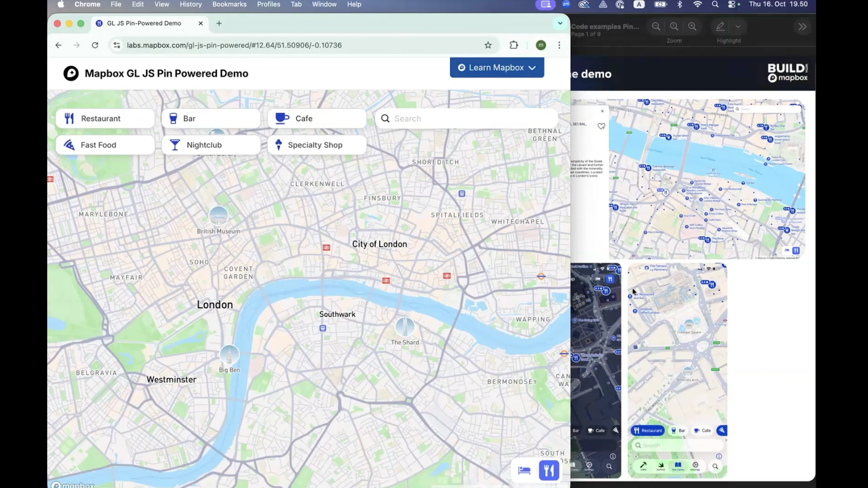Close the GL JS Pin-Powered Demo tab

201,23
